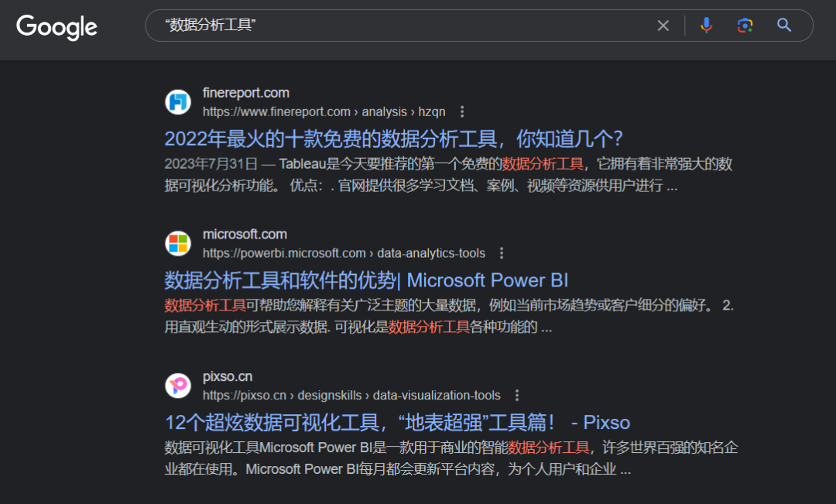Viewport: 836px width, 504px height.
Task: Click the magnifying glass search button
Action: pos(783,25)
